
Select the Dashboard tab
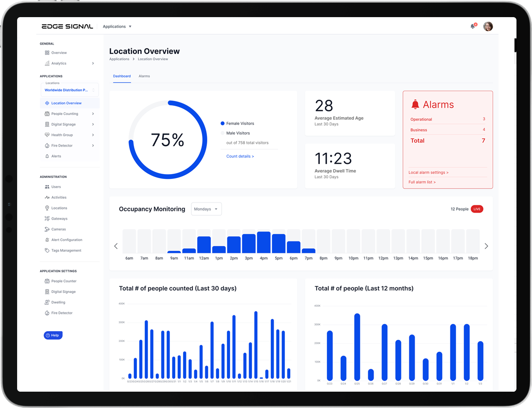tap(122, 76)
